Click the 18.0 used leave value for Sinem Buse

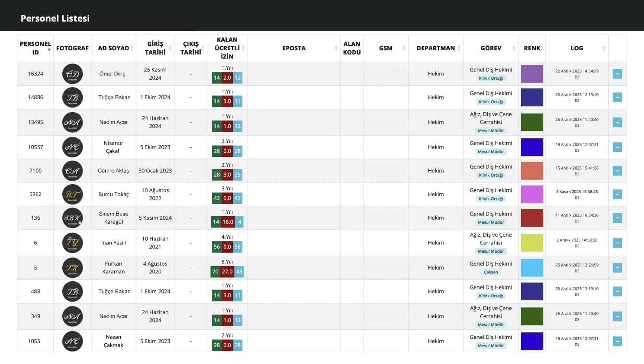(228, 222)
